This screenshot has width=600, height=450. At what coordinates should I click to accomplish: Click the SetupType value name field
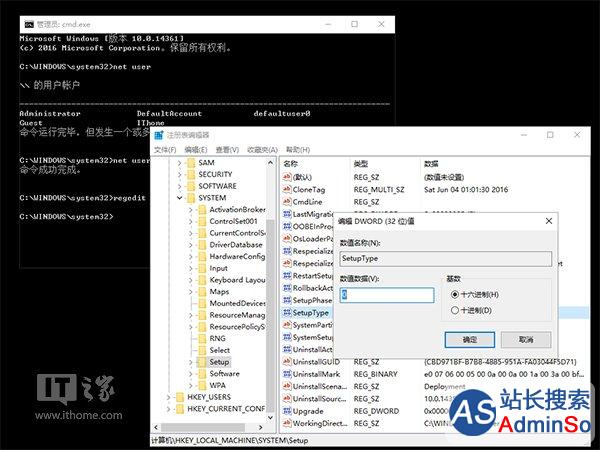pyautogui.click(x=445, y=259)
